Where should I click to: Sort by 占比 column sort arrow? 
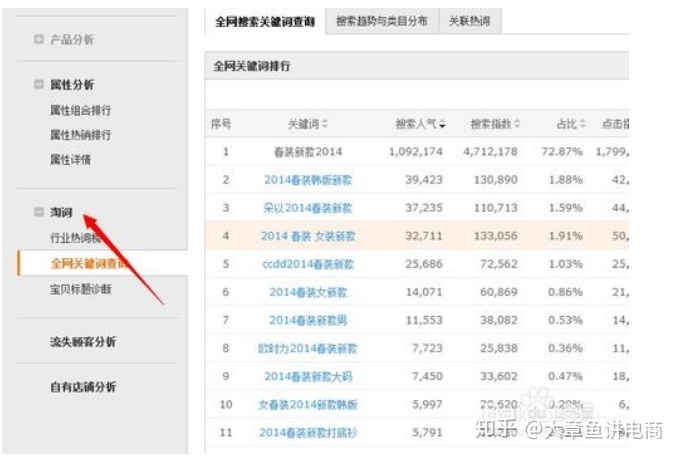coord(582,124)
